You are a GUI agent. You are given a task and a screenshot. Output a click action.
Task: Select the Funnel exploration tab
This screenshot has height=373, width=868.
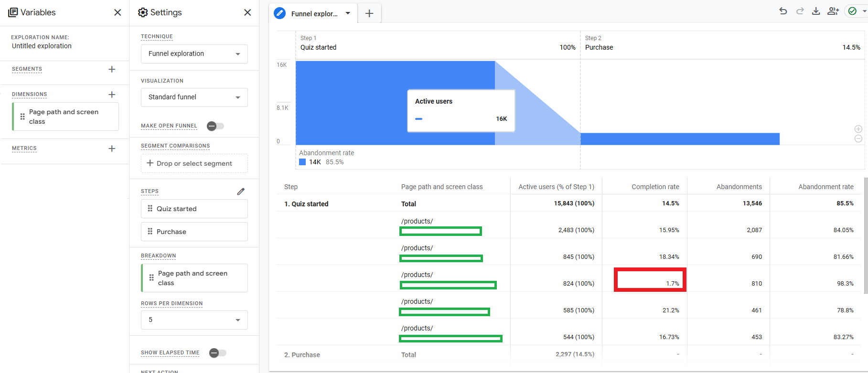click(x=314, y=14)
